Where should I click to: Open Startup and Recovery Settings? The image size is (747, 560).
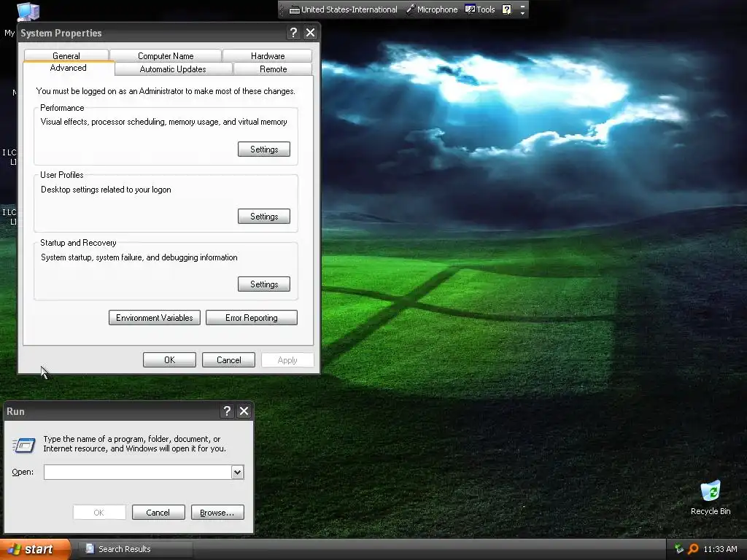point(264,284)
